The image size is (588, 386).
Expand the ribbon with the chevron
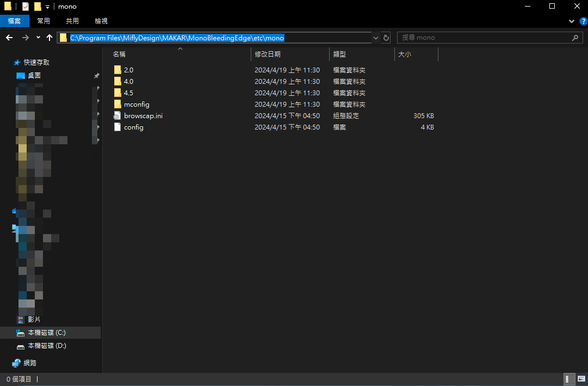click(572, 21)
